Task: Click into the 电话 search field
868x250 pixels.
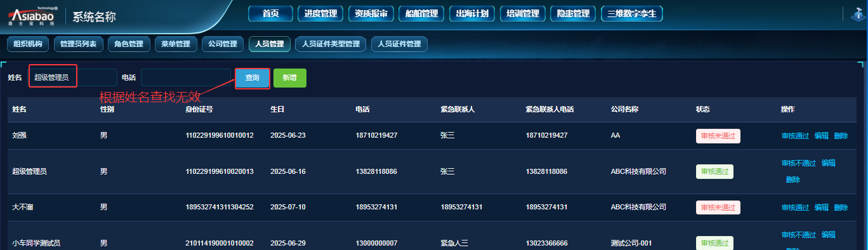Action: pyautogui.click(x=186, y=77)
